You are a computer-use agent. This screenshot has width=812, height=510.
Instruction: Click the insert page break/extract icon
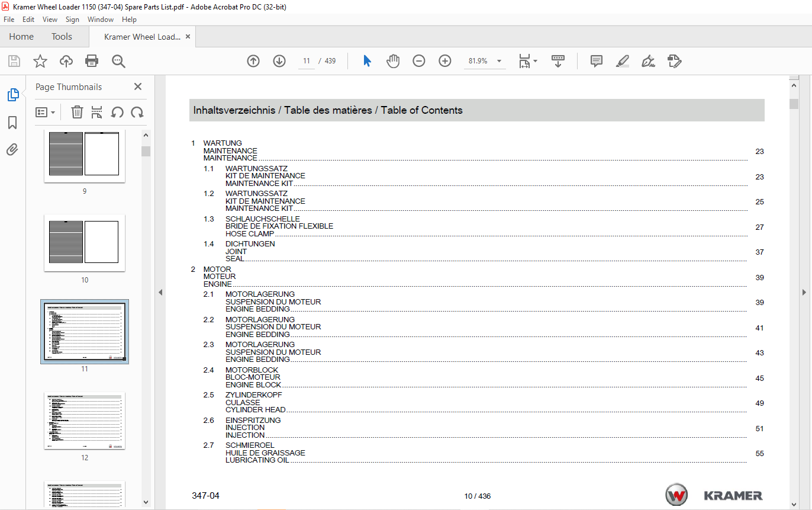point(97,112)
